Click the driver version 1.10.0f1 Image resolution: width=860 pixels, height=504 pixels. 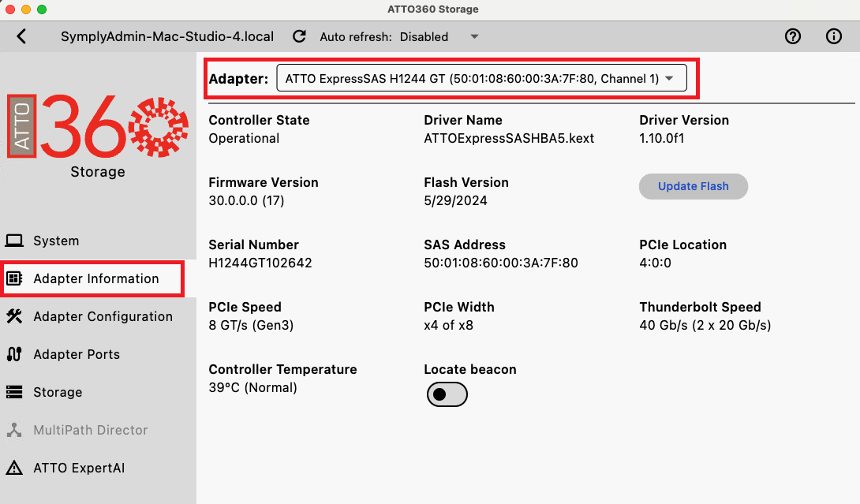click(x=661, y=138)
